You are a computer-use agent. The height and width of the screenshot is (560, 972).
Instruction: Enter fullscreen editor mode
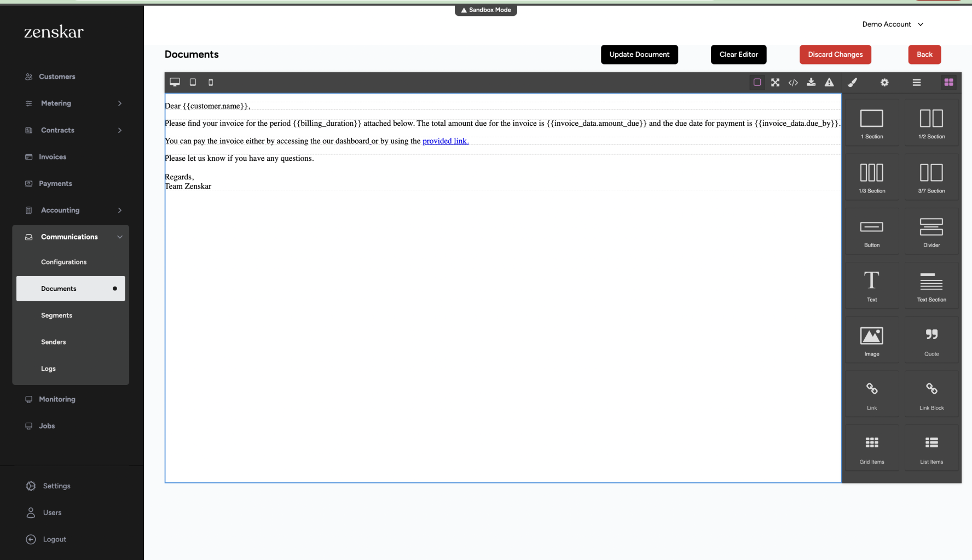776,83
